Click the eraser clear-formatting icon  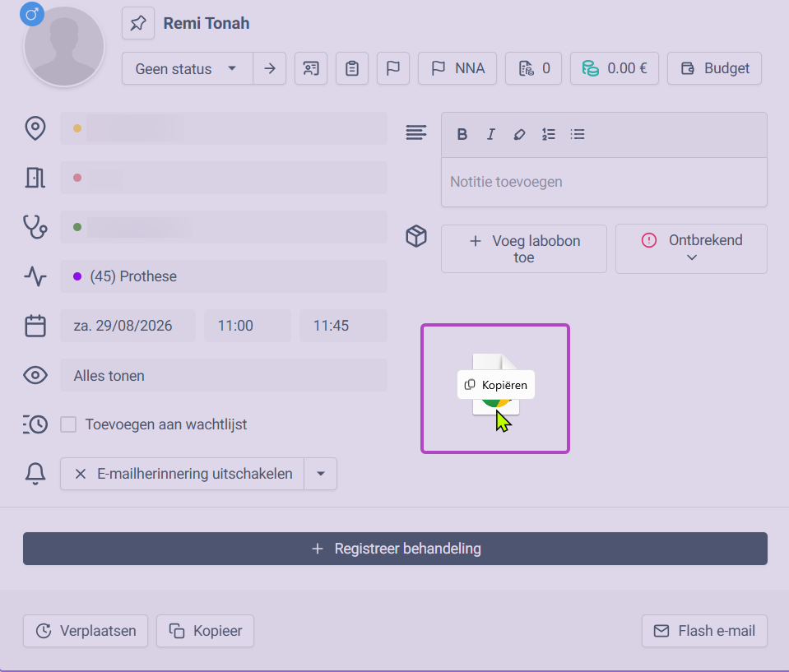519,134
